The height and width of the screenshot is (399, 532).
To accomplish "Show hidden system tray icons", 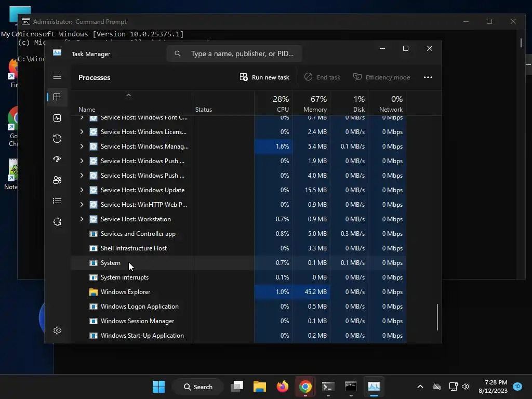I will tap(420, 387).
